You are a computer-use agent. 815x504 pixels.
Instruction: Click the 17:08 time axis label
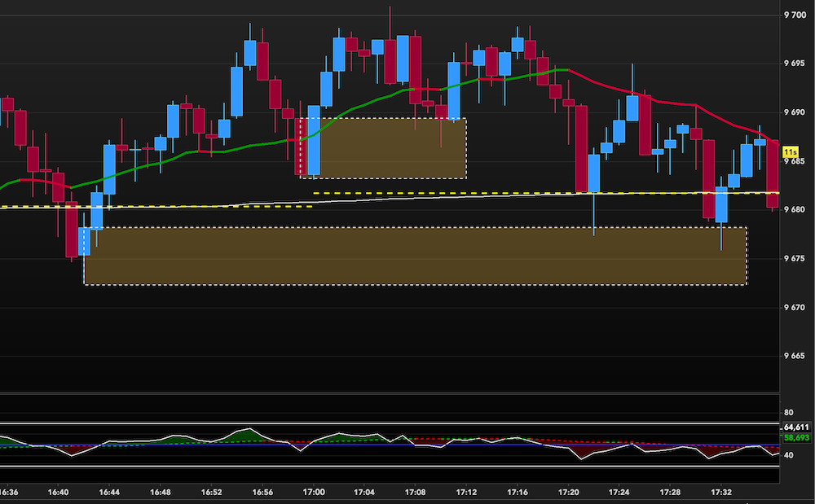[416, 492]
